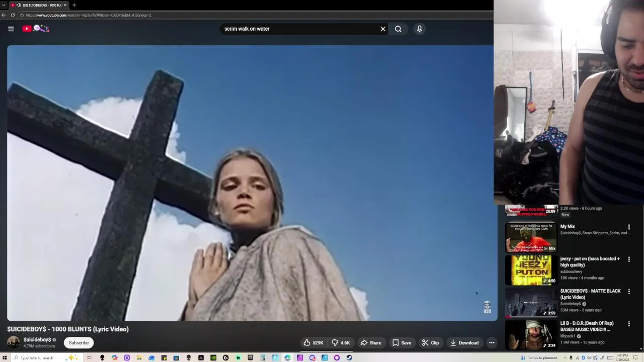
Task: Subscribe to the $uicideboy$ channel
Action: point(78,343)
